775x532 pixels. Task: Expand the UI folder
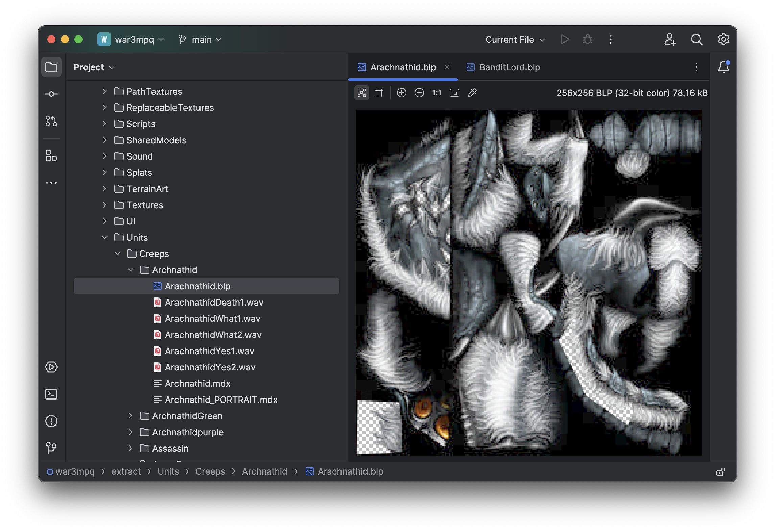[104, 221]
